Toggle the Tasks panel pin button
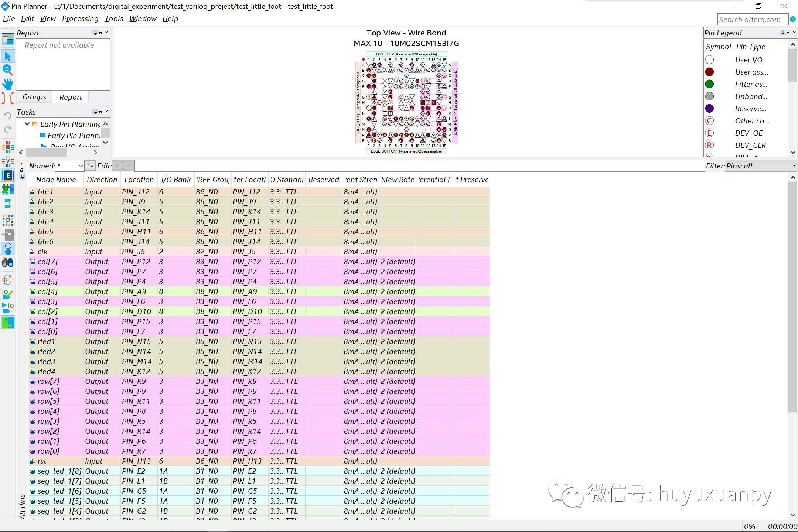Viewport: 798px width, 532px height. (x=95, y=112)
